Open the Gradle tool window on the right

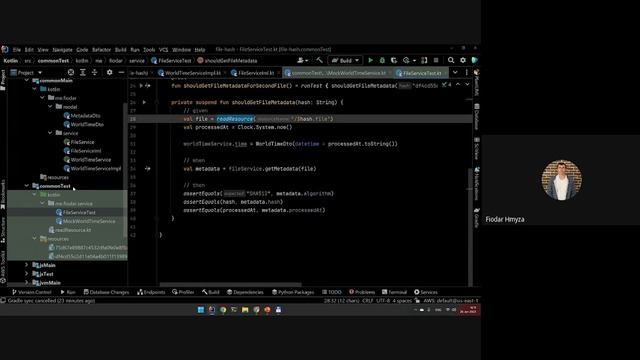click(x=476, y=218)
